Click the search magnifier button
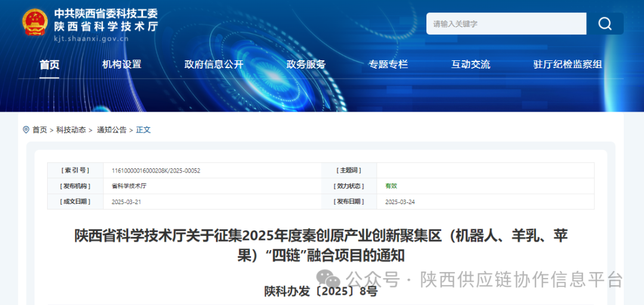The height and width of the screenshot is (305, 644). click(x=605, y=24)
